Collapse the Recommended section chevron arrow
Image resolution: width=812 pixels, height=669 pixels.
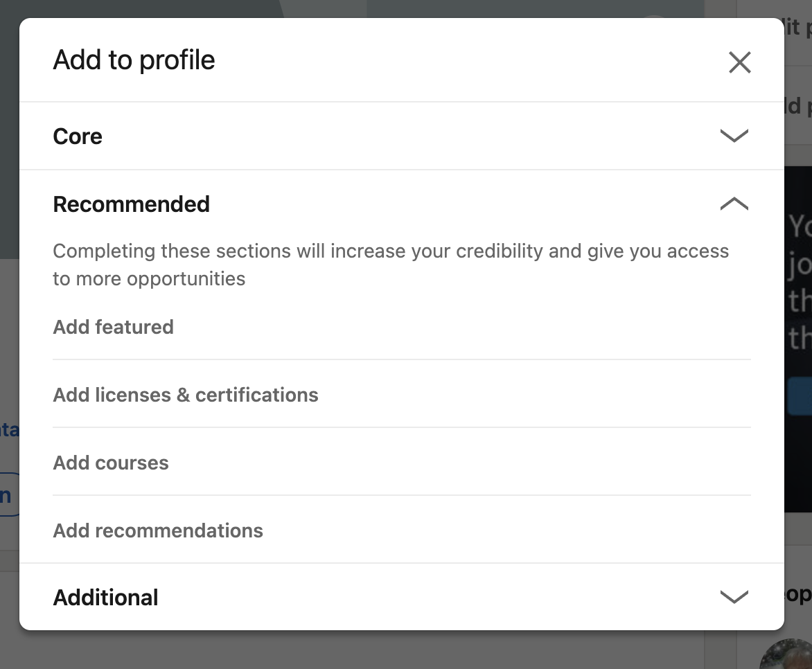[734, 204]
